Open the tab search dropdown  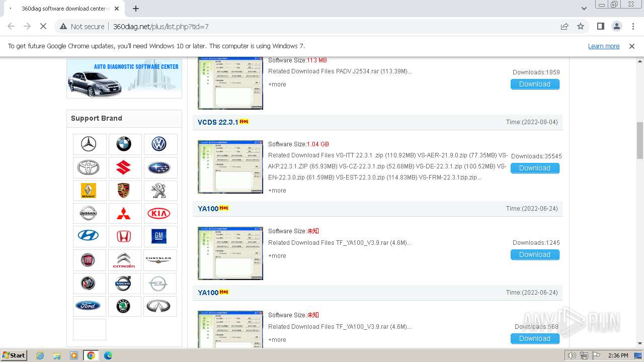584,9
